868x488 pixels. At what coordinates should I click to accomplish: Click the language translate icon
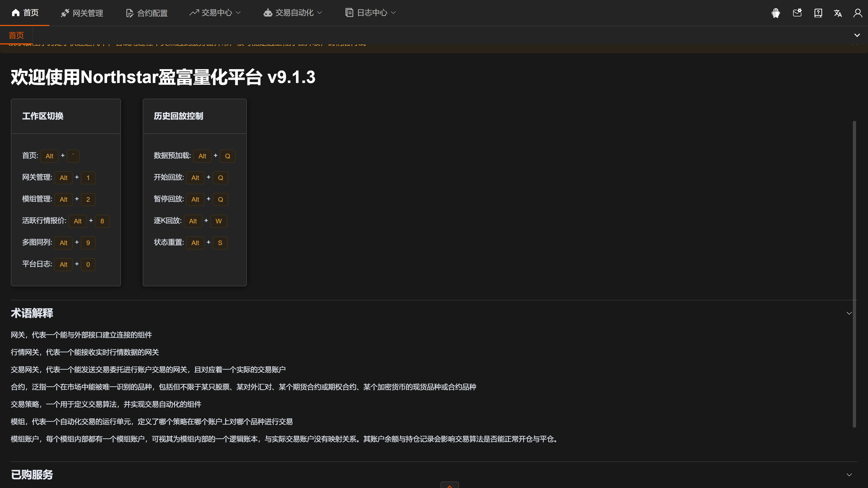(838, 13)
